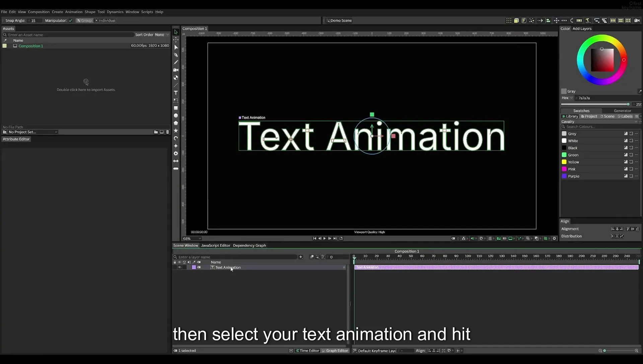Image resolution: width=643 pixels, height=364 pixels.
Task: Select the Star shape tool
Action: pyautogui.click(x=176, y=130)
